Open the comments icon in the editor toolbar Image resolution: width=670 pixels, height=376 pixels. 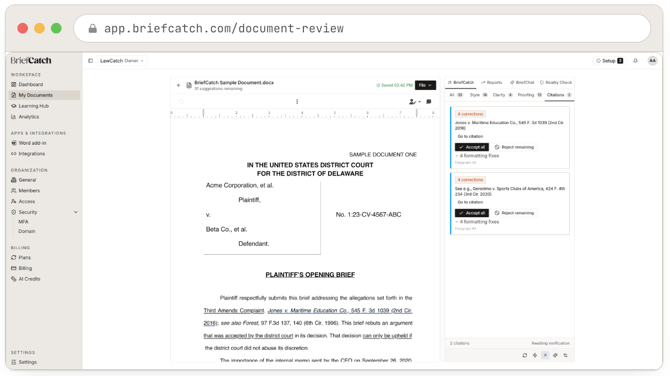click(x=429, y=102)
